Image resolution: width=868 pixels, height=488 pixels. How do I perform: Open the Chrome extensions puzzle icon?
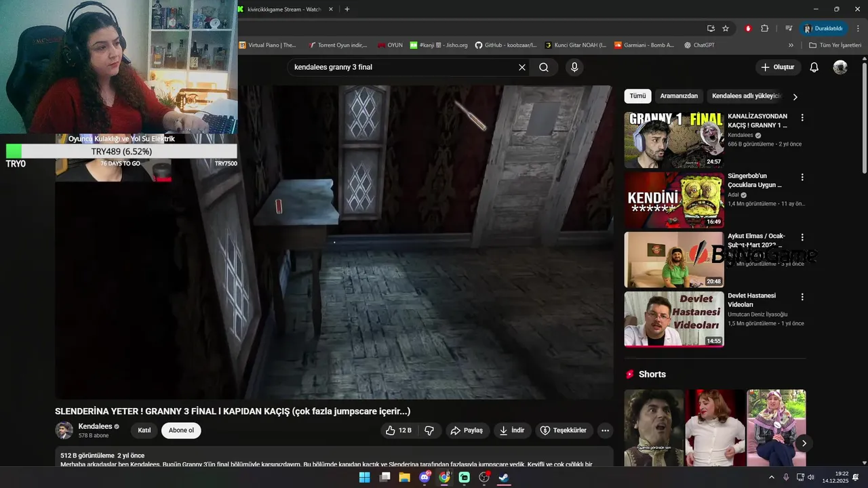click(x=765, y=28)
